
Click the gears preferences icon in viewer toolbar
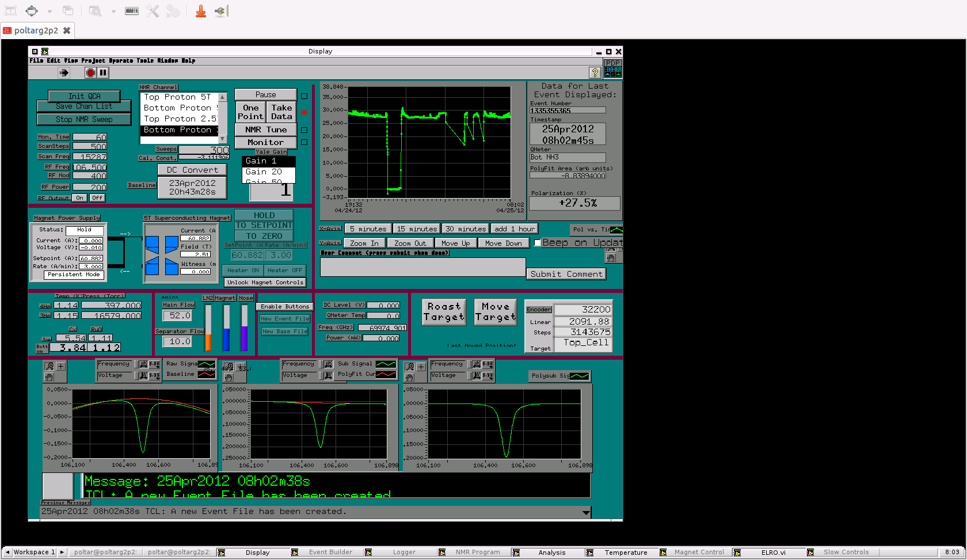click(173, 10)
